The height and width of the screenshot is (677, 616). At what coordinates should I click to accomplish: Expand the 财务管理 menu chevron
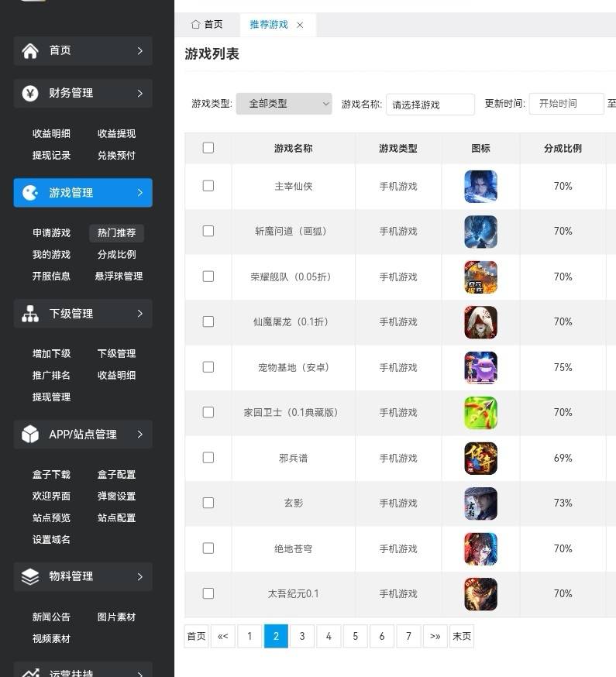(139, 94)
